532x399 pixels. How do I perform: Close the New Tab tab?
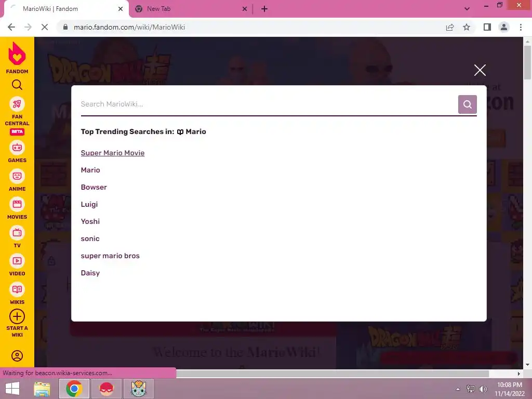coord(245,9)
